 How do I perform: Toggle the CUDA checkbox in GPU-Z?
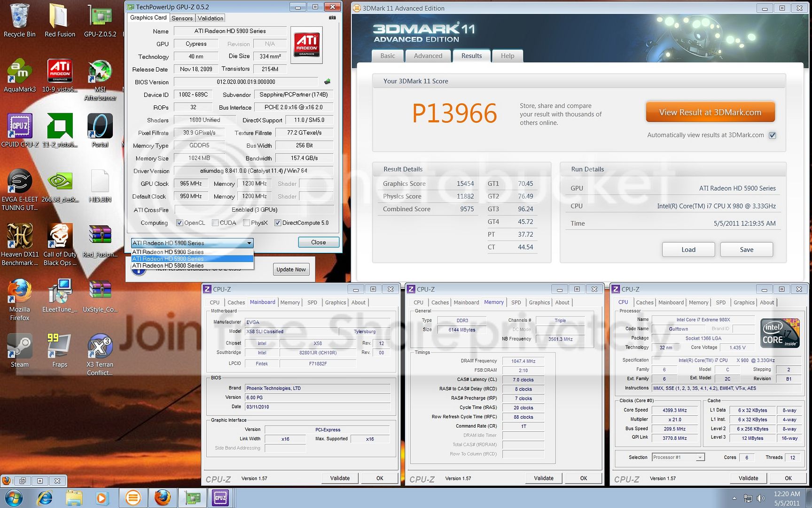[215, 223]
